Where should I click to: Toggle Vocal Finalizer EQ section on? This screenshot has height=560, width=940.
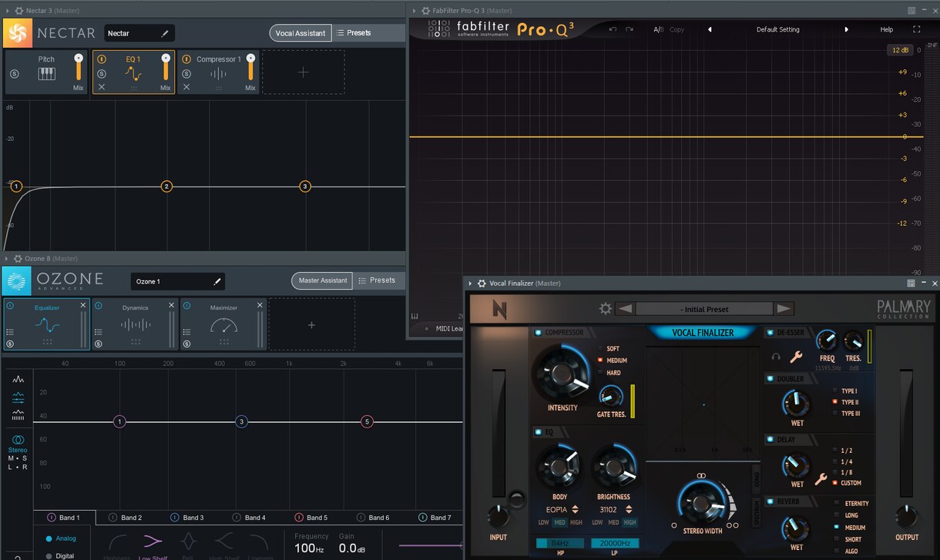click(x=538, y=432)
